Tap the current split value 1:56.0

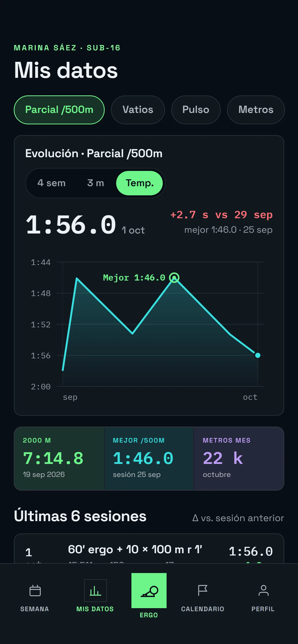point(71,225)
